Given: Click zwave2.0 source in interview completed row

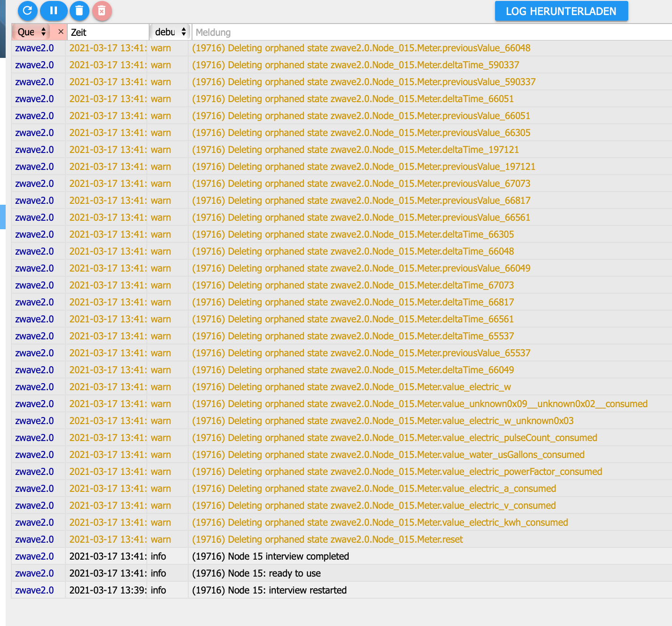Looking at the screenshot, I should pyautogui.click(x=34, y=556).
